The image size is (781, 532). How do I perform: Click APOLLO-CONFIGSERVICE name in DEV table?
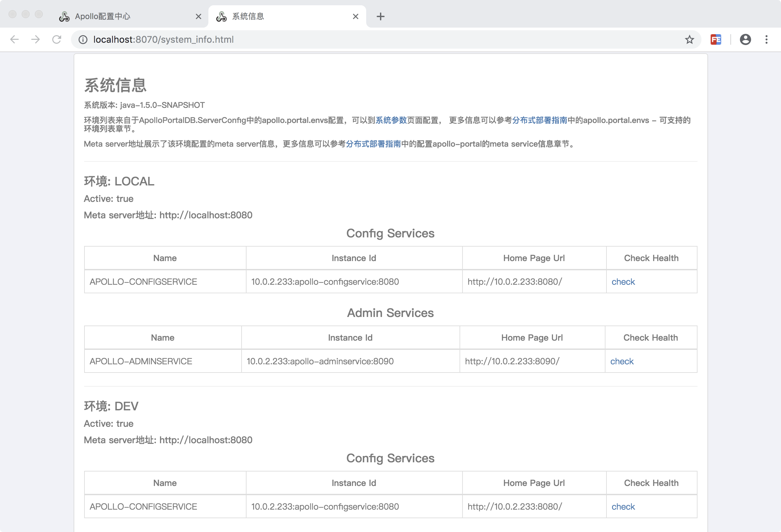(143, 506)
